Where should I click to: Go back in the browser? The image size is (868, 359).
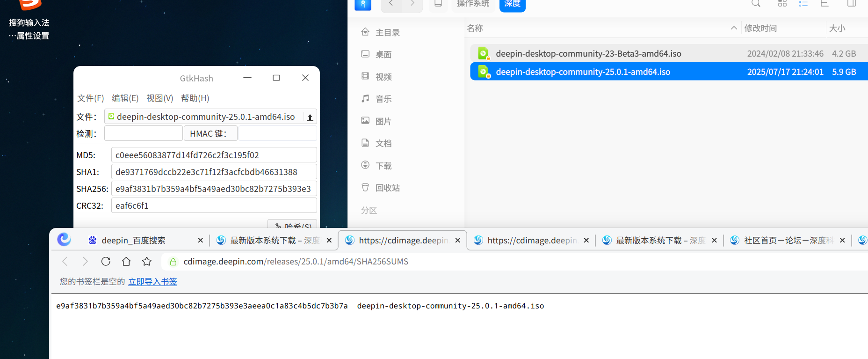pos(65,261)
